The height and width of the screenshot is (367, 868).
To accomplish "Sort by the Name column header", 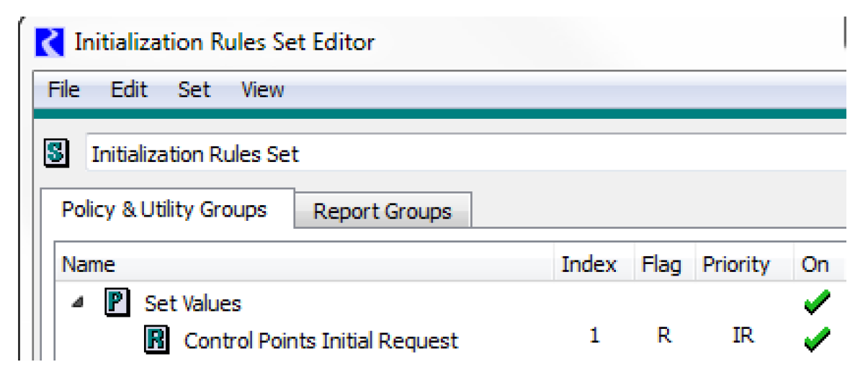I will [89, 265].
